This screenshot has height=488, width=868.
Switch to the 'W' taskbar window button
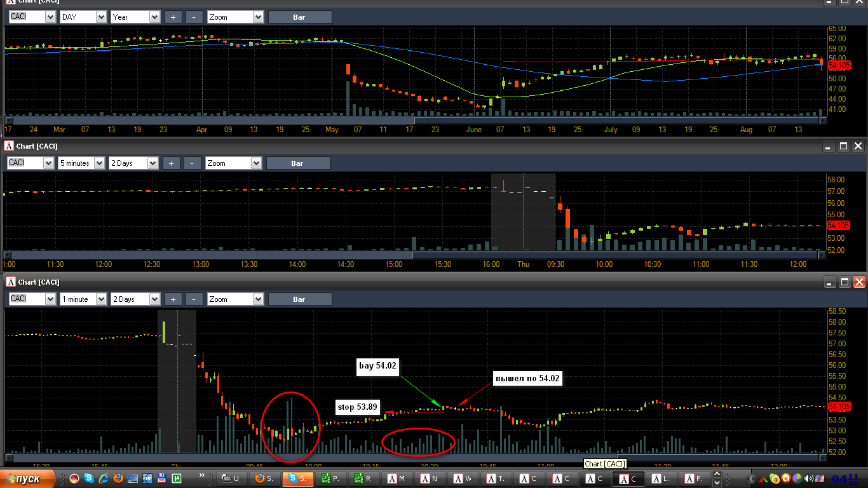click(x=463, y=478)
